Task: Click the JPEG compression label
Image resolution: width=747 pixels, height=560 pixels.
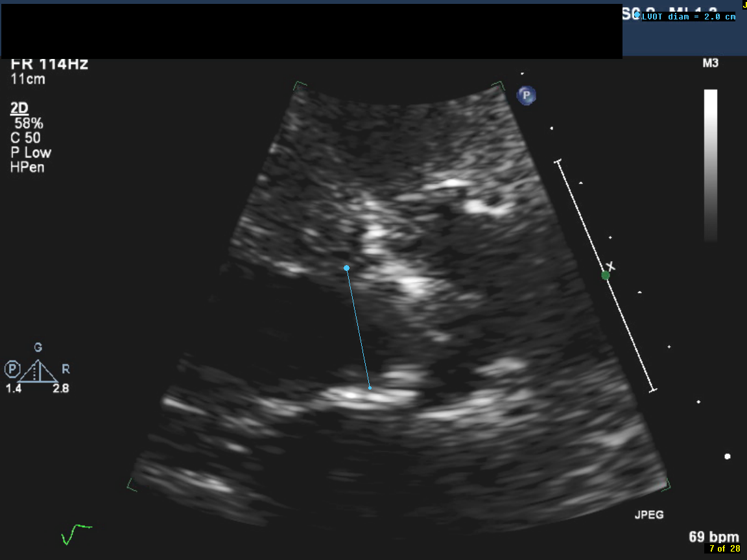Action: 648,515
